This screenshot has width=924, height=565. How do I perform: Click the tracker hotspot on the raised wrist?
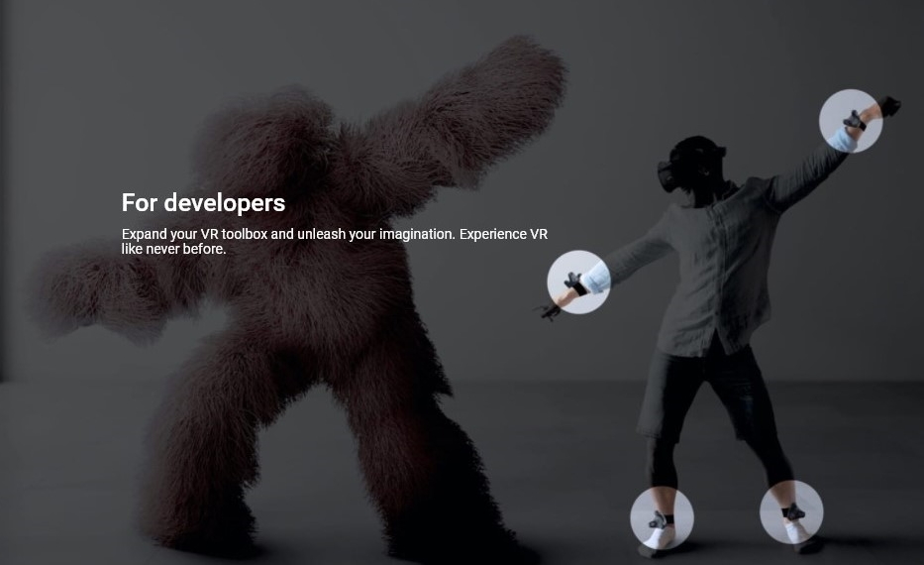click(x=851, y=121)
